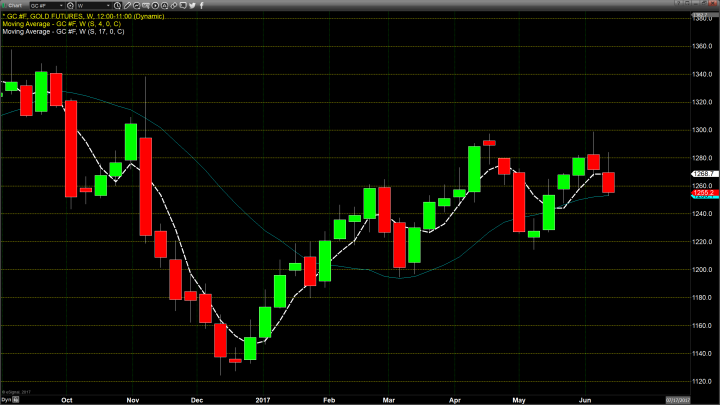Select the 4-period Moving Average label
Viewport: 720px width, 405px height.
point(60,24)
